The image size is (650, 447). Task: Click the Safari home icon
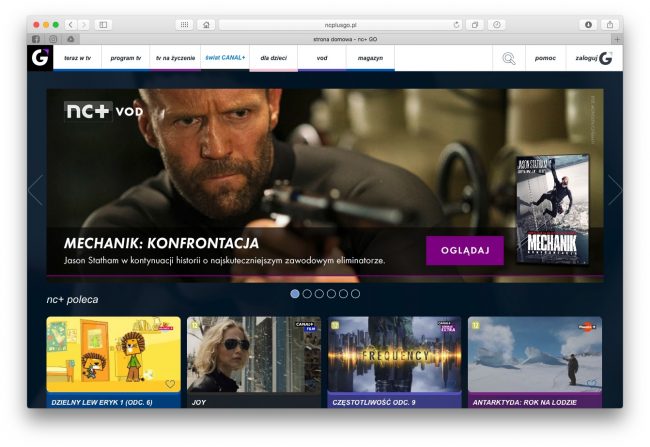point(206,25)
